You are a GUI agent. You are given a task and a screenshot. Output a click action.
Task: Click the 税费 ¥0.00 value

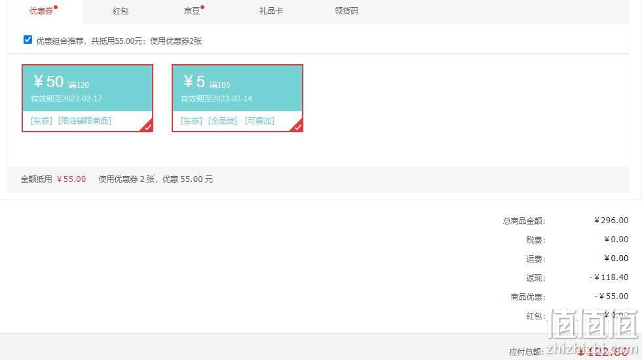[616, 240]
